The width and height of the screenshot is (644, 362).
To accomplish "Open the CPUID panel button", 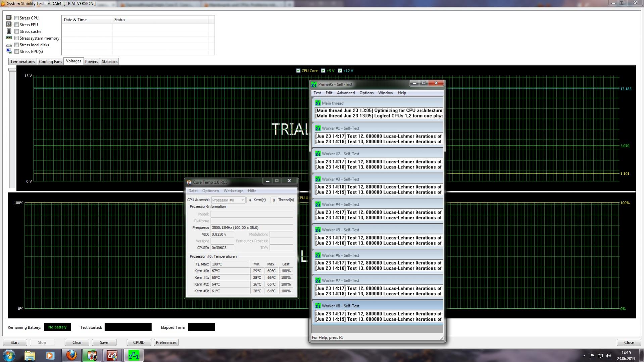I will coord(139,343).
